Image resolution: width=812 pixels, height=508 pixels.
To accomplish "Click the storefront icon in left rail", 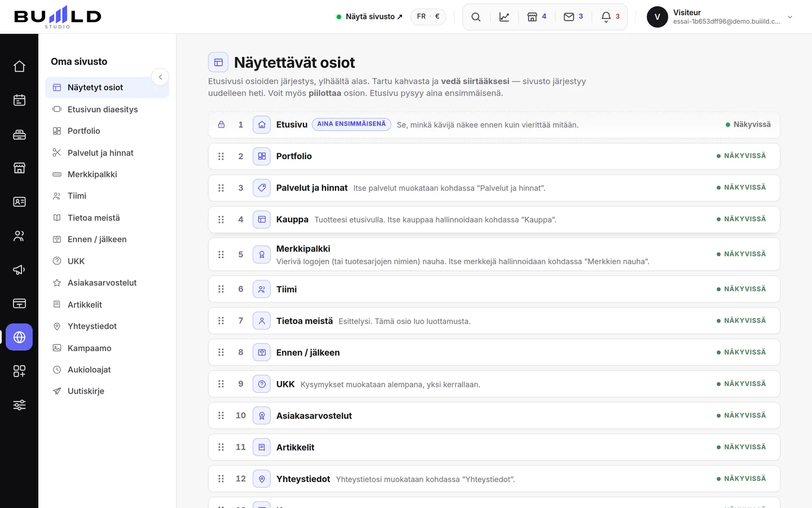I will (x=19, y=168).
